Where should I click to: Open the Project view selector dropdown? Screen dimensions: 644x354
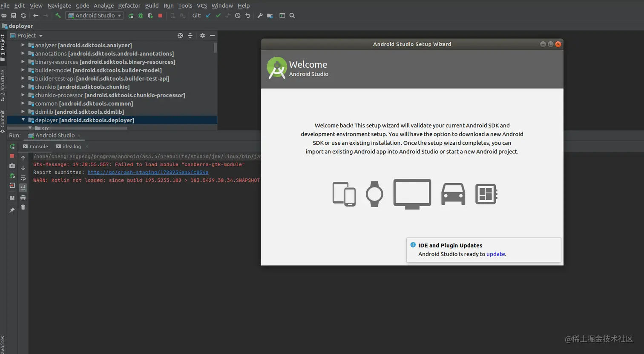point(26,36)
